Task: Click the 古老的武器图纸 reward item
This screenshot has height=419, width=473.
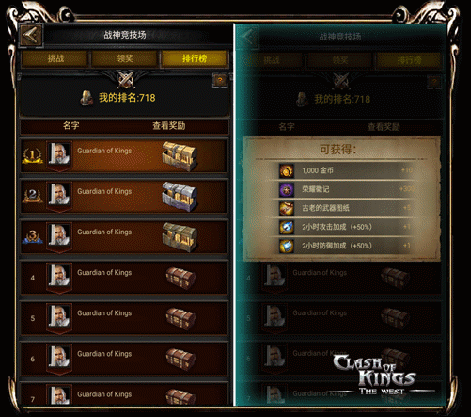Action: [346, 208]
